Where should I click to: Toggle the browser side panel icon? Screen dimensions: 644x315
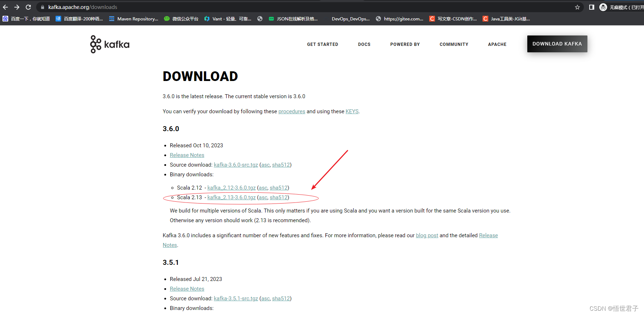591,7
